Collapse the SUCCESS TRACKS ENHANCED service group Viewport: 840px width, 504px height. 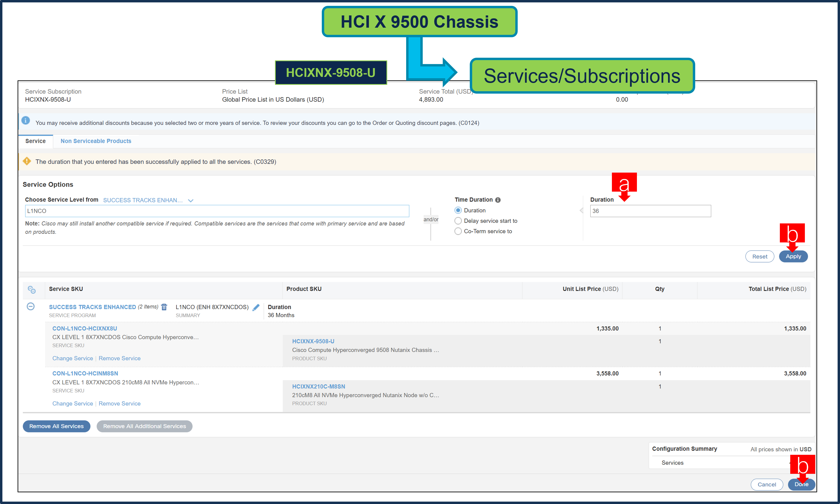click(31, 307)
